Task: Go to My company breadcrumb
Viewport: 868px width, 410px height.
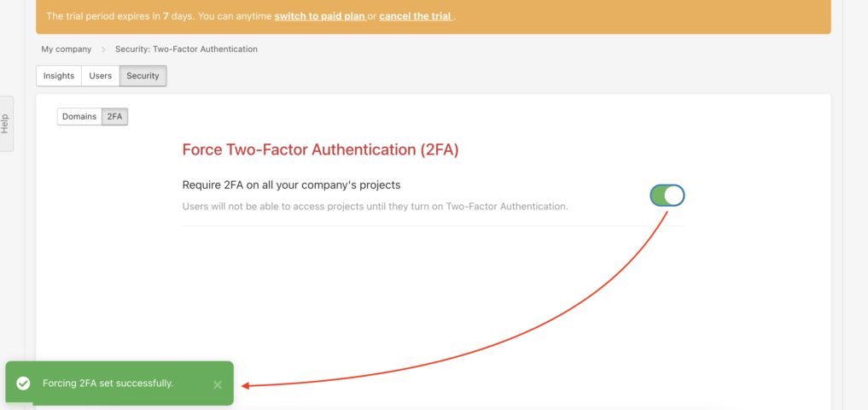Action: [67, 49]
